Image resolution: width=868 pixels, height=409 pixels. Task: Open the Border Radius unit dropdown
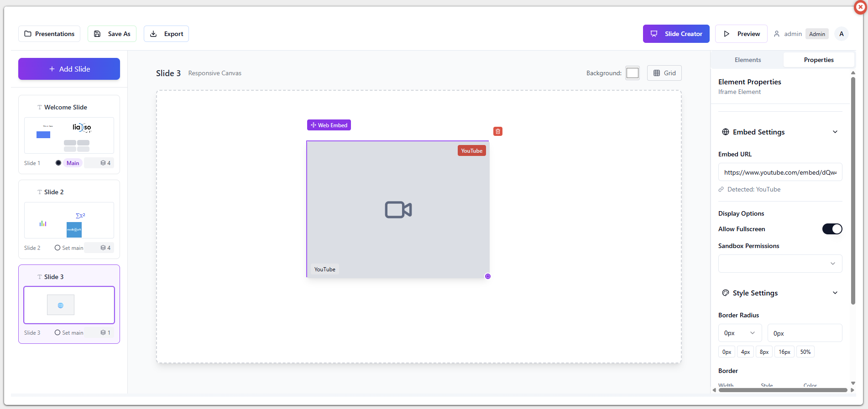point(739,333)
